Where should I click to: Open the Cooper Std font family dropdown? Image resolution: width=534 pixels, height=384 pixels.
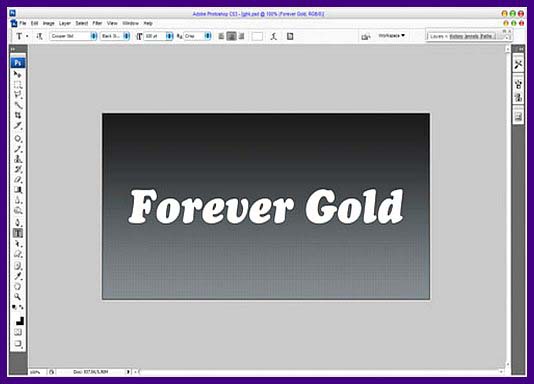pyautogui.click(x=93, y=36)
